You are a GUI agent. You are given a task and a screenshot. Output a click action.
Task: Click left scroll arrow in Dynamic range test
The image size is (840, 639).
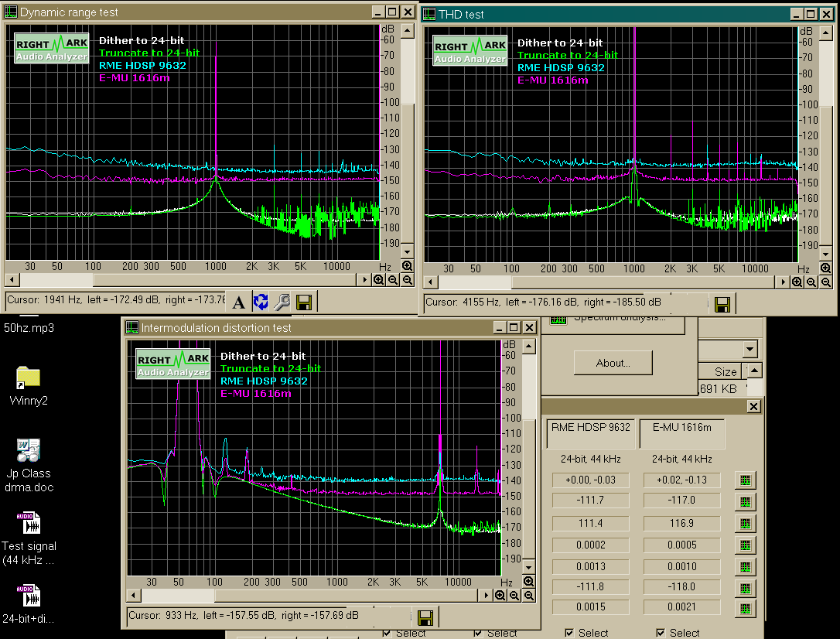12,279
